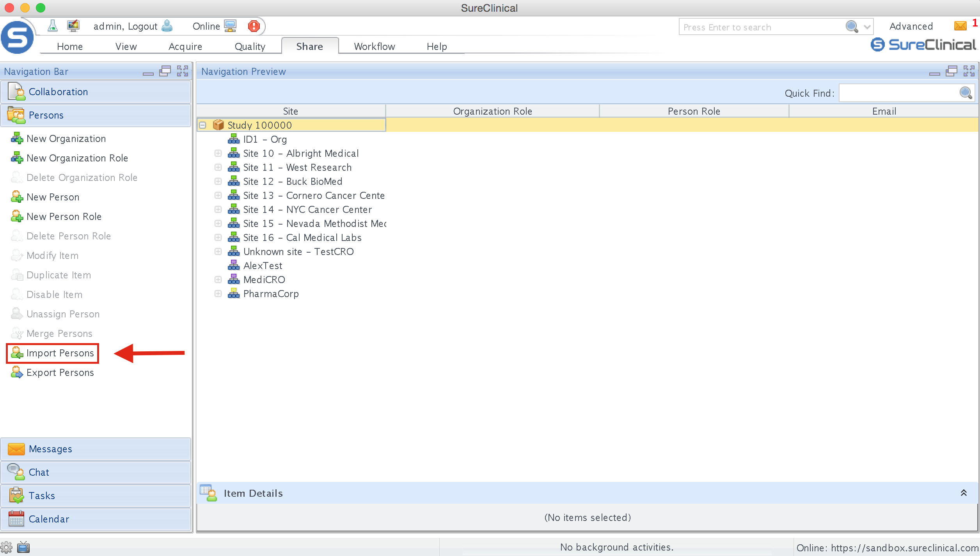Expand the PharmaCorp node

pyautogui.click(x=218, y=294)
